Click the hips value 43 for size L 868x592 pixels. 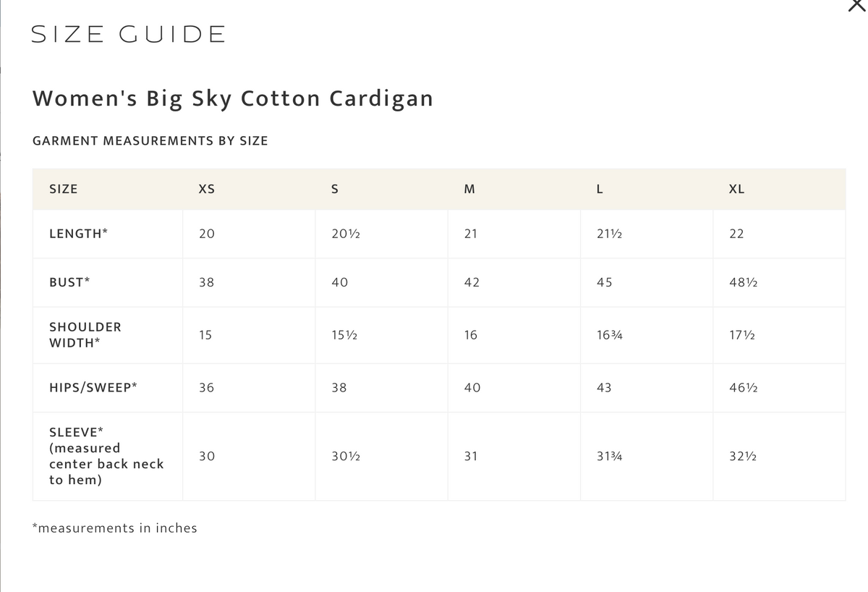pos(605,387)
